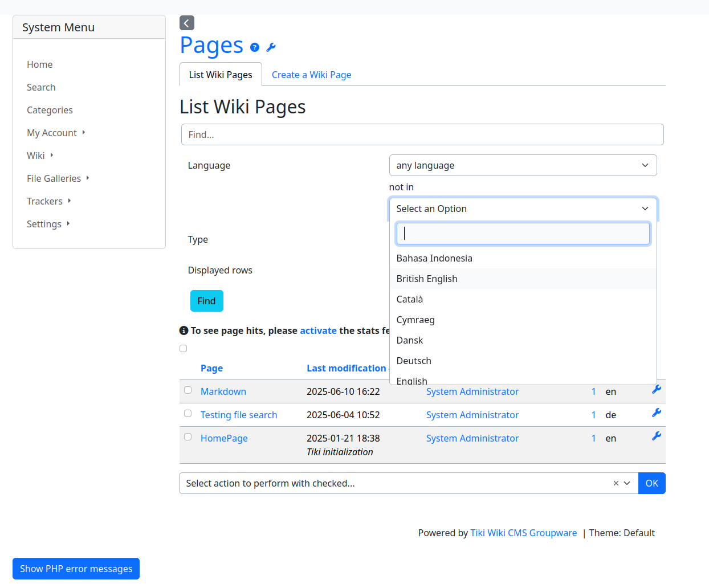Click the wrench icon in the Testing file search row
This screenshot has width=709, height=588.
(657, 413)
